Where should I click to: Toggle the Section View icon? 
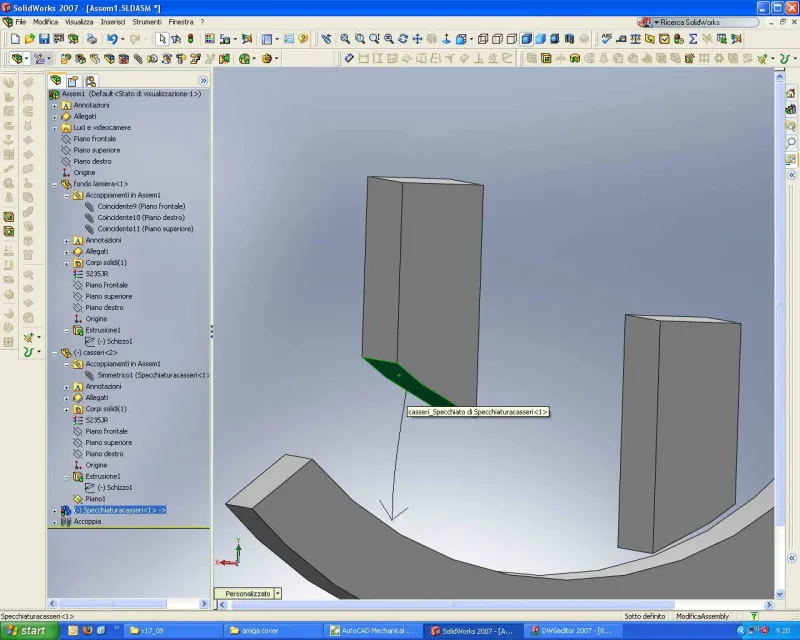[x=569, y=39]
